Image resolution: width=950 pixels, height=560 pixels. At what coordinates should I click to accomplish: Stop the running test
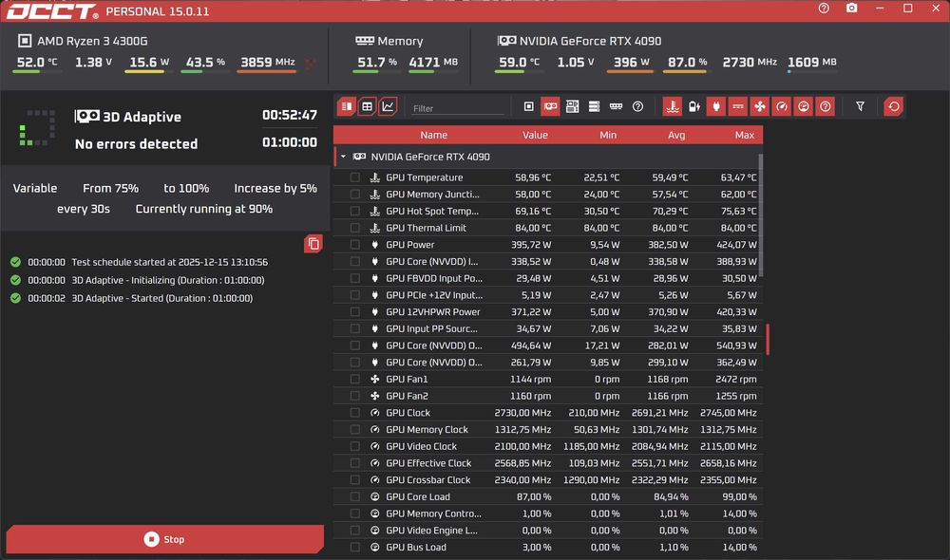tap(164, 539)
